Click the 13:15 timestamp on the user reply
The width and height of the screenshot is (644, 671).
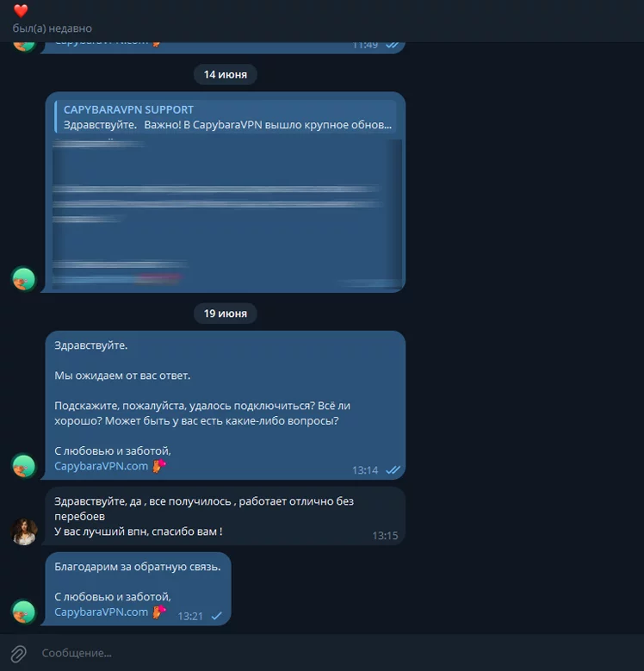[385, 536]
